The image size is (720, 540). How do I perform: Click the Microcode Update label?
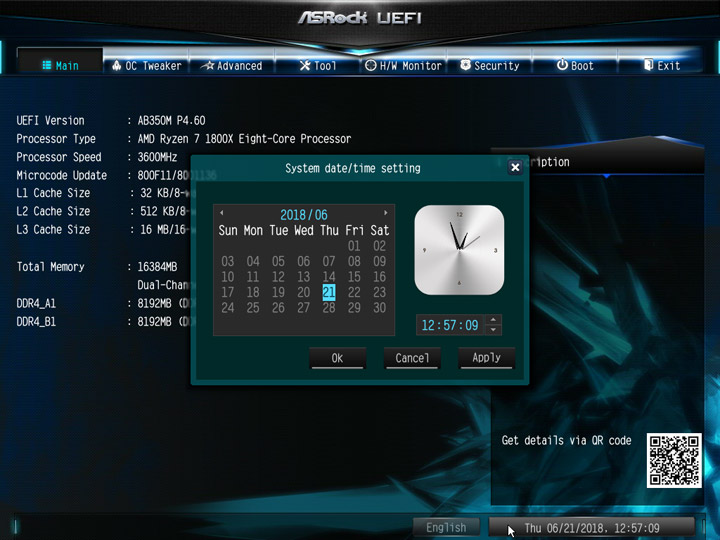tap(62, 175)
